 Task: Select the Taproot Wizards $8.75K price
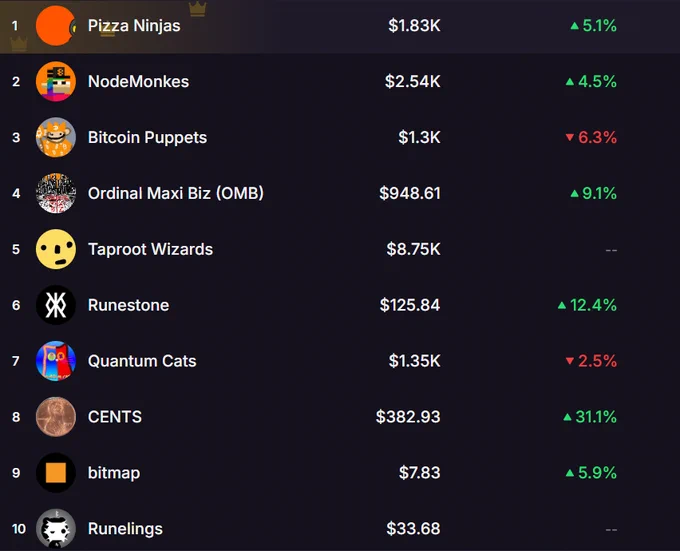pos(413,249)
